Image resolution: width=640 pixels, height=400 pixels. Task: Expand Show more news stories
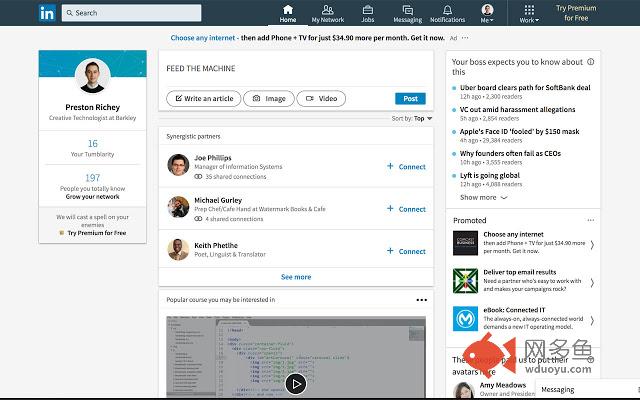click(x=483, y=198)
